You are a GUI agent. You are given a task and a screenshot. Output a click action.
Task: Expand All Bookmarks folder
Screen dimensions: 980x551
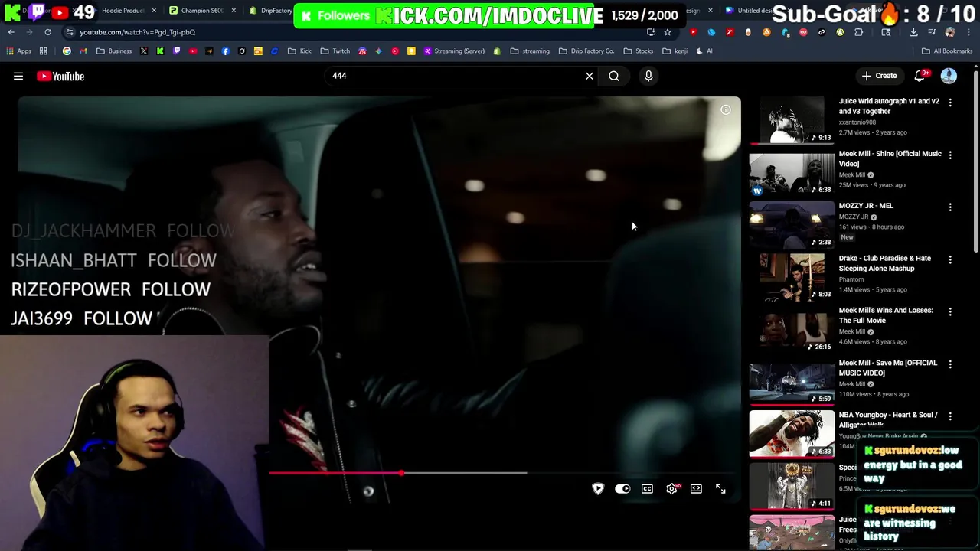click(947, 51)
